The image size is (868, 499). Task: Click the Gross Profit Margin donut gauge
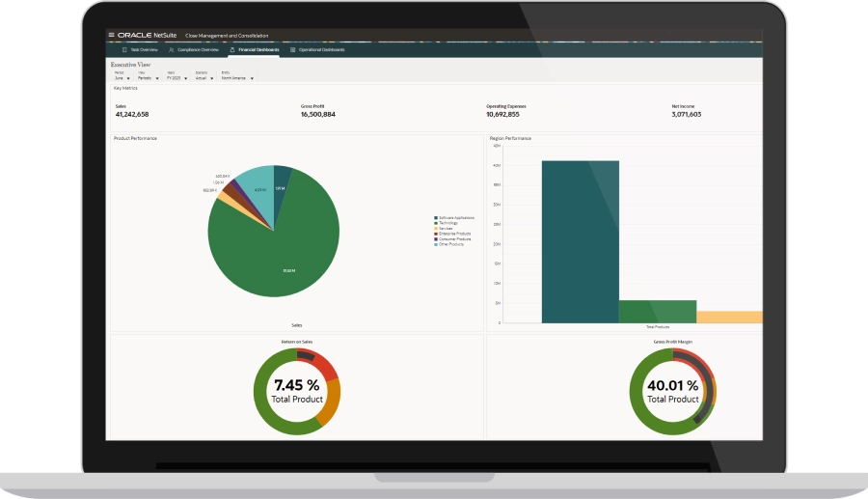[672, 391]
